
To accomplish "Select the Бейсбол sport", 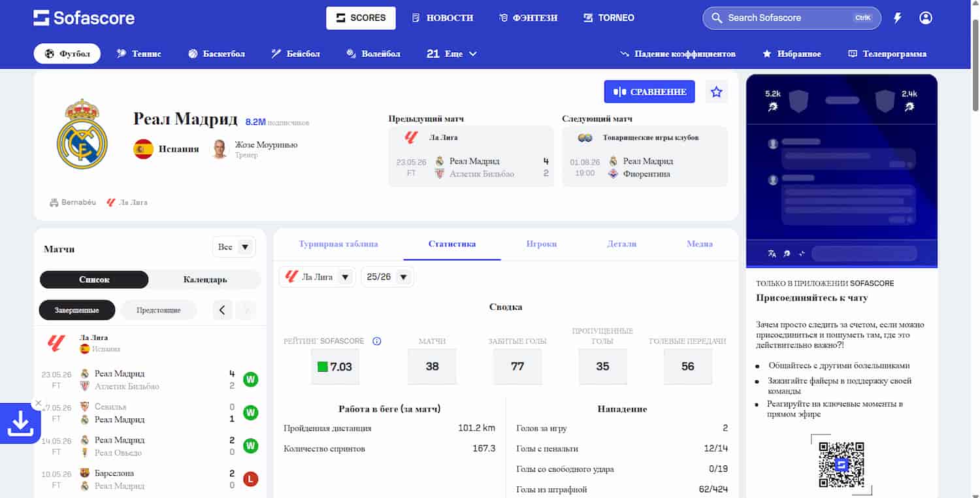I will [x=296, y=54].
